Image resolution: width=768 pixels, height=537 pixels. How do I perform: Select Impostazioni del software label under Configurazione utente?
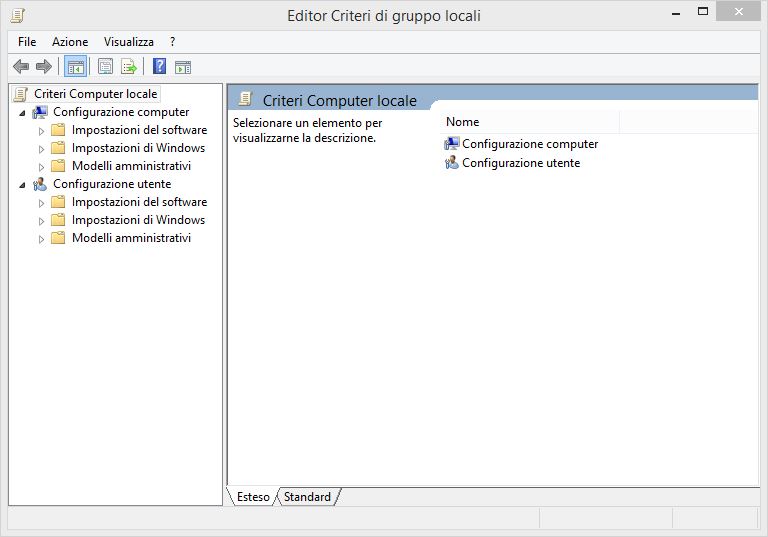point(140,202)
